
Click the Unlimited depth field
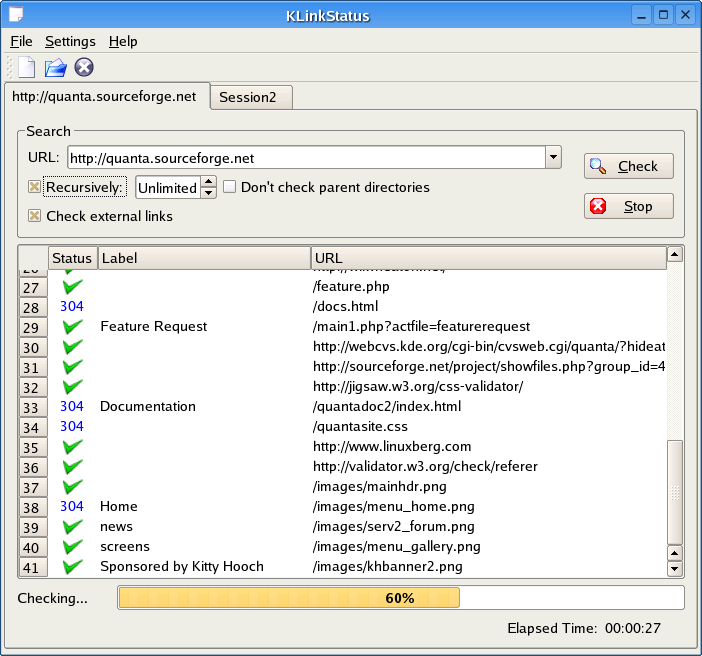click(168, 188)
